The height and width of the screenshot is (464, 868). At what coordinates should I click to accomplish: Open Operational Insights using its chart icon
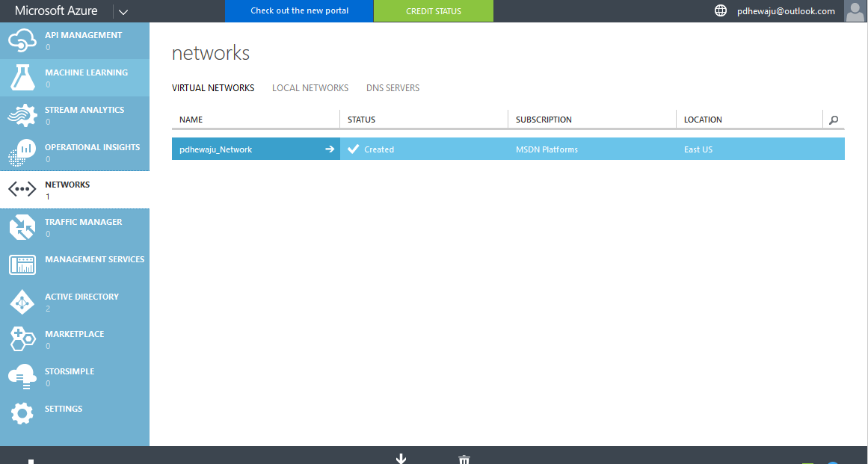tap(22, 152)
